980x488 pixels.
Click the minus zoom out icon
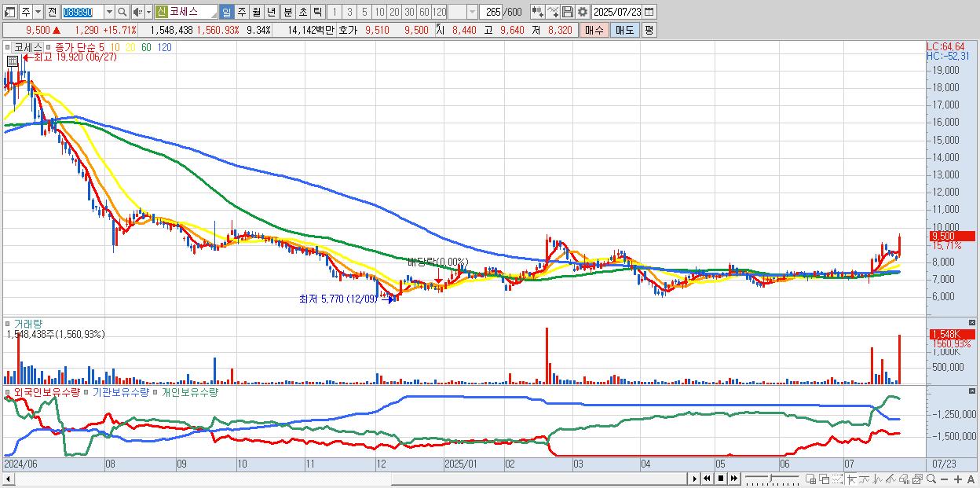(x=945, y=479)
